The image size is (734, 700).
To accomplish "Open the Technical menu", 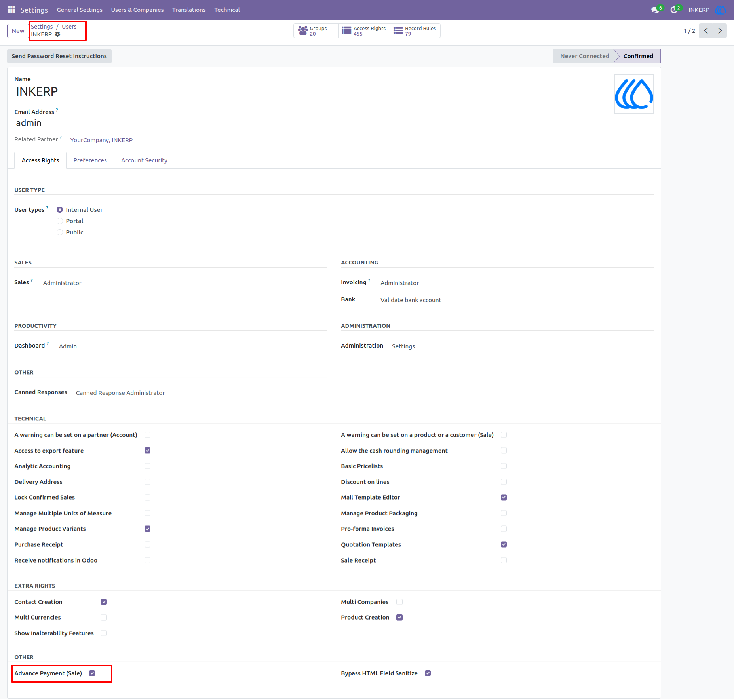I will tap(227, 10).
